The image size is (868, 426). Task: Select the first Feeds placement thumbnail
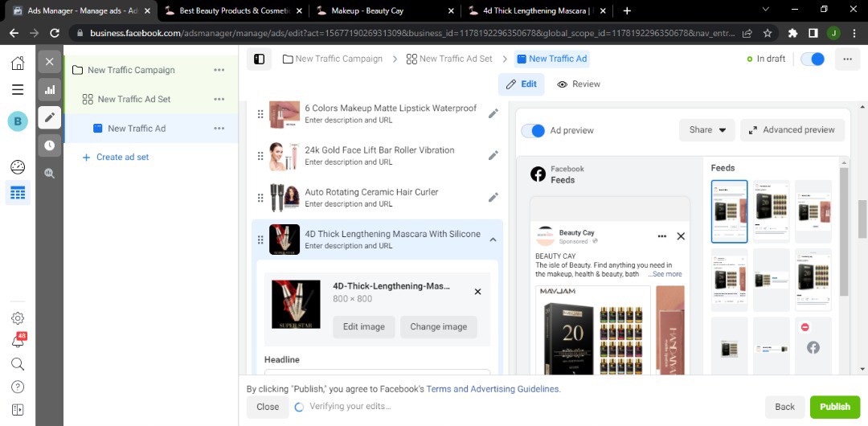click(729, 211)
